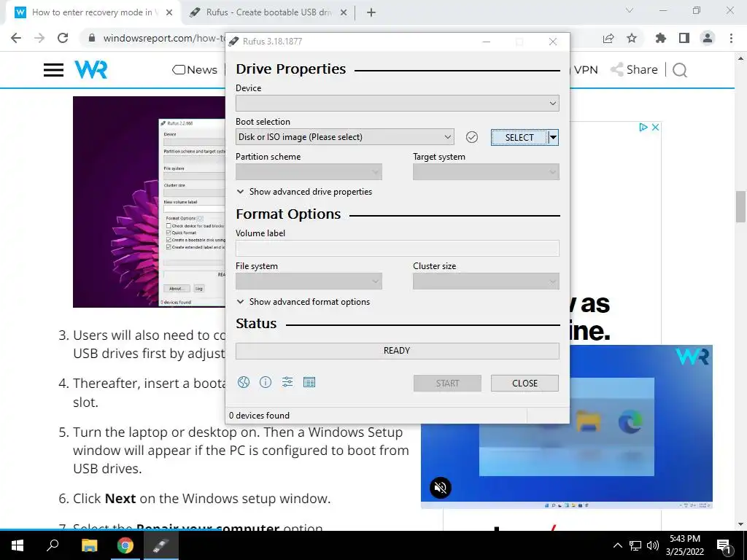
Task: Open Rufus language globe icon
Action: coord(244,382)
